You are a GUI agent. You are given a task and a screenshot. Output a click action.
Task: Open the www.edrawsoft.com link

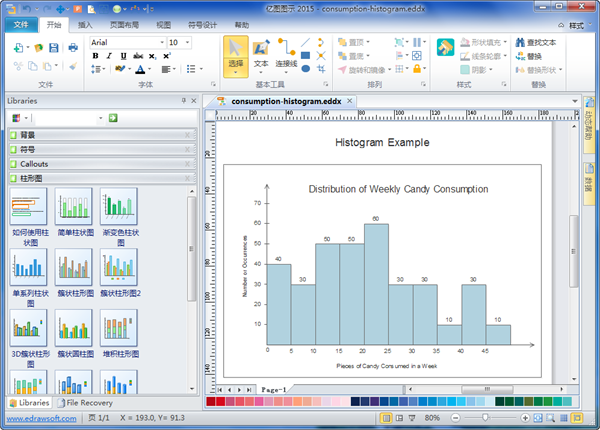(x=41, y=418)
